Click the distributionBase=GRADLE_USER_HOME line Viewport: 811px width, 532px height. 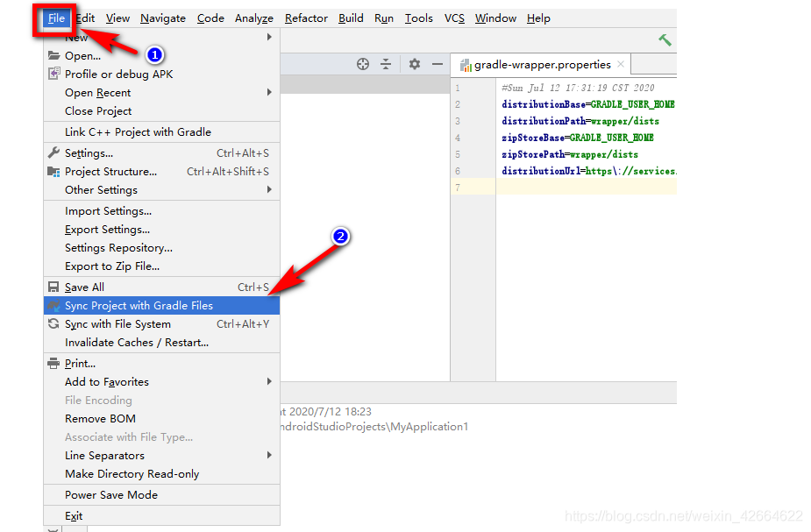pos(588,104)
